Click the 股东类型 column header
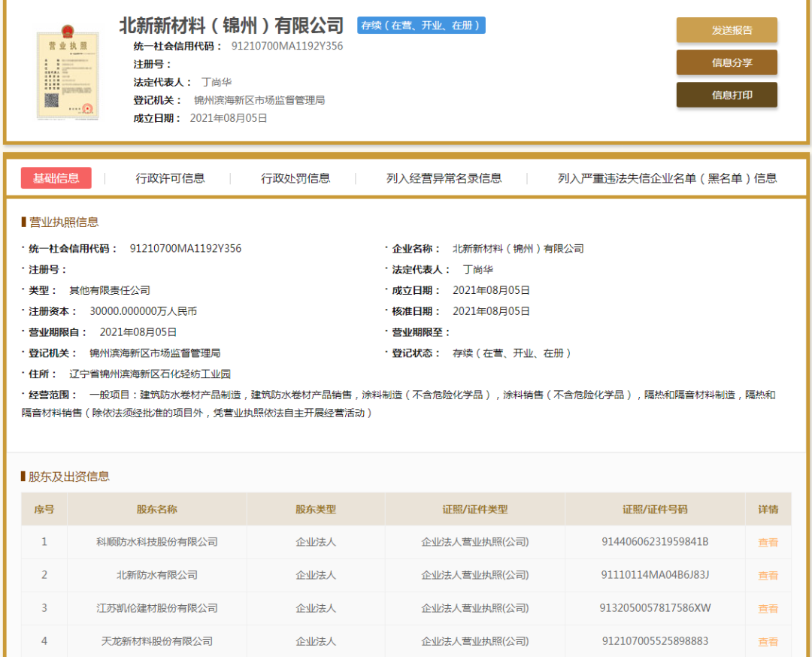The image size is (812, 657). tap(316, 510)
